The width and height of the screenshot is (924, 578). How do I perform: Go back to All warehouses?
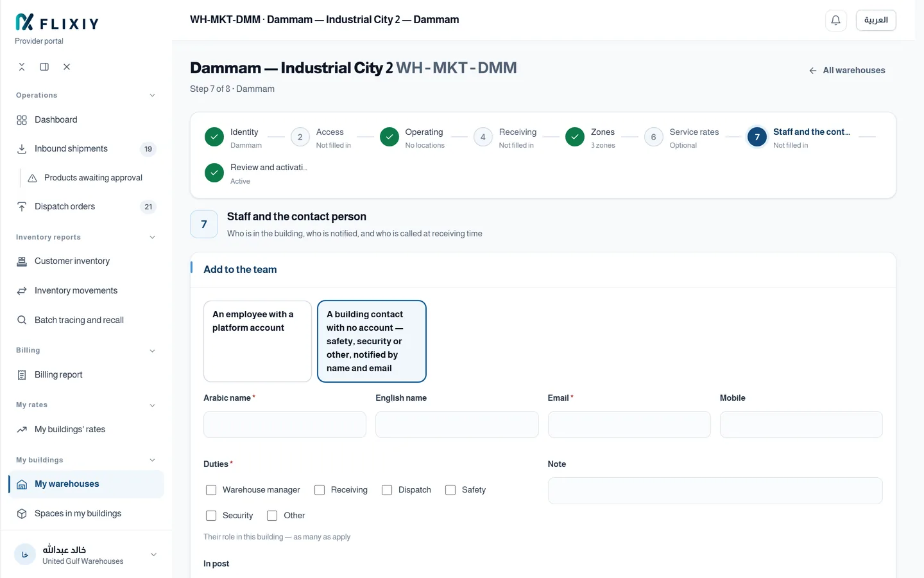[x=847, y=71]
